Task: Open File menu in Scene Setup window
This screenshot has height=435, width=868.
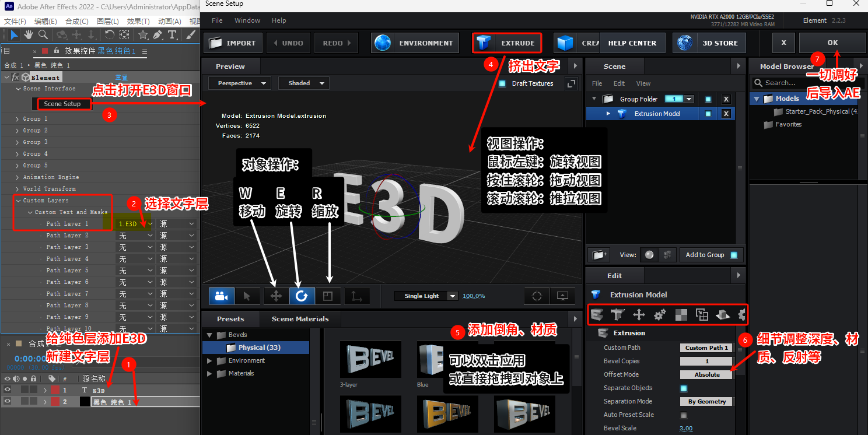Action: click(217, 20)
